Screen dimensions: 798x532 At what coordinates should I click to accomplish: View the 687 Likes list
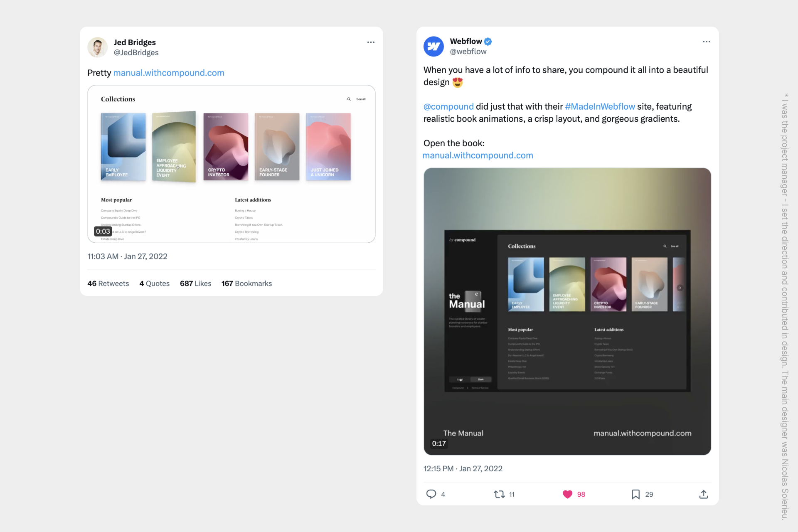click(195, 283)
